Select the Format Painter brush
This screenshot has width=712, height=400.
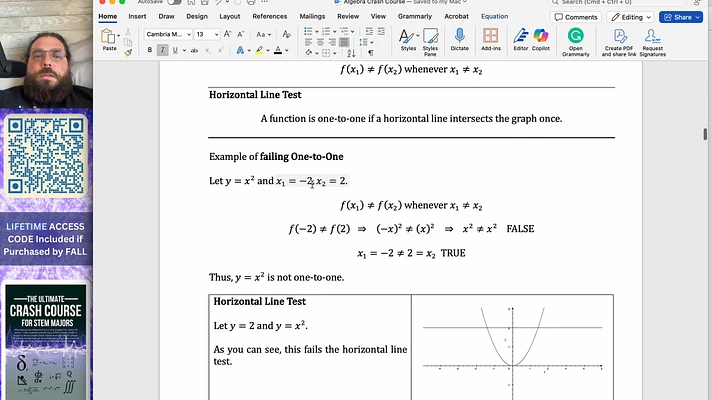(x=128, y=53)
